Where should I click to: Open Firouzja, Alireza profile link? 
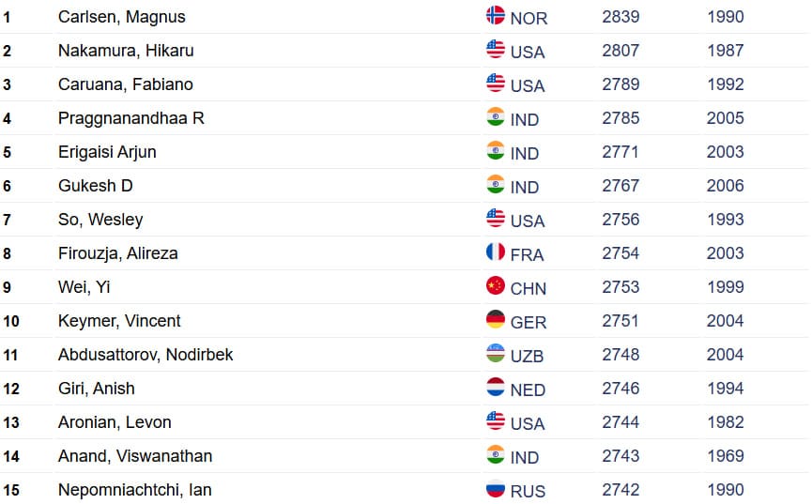click(x=118, y=253)
